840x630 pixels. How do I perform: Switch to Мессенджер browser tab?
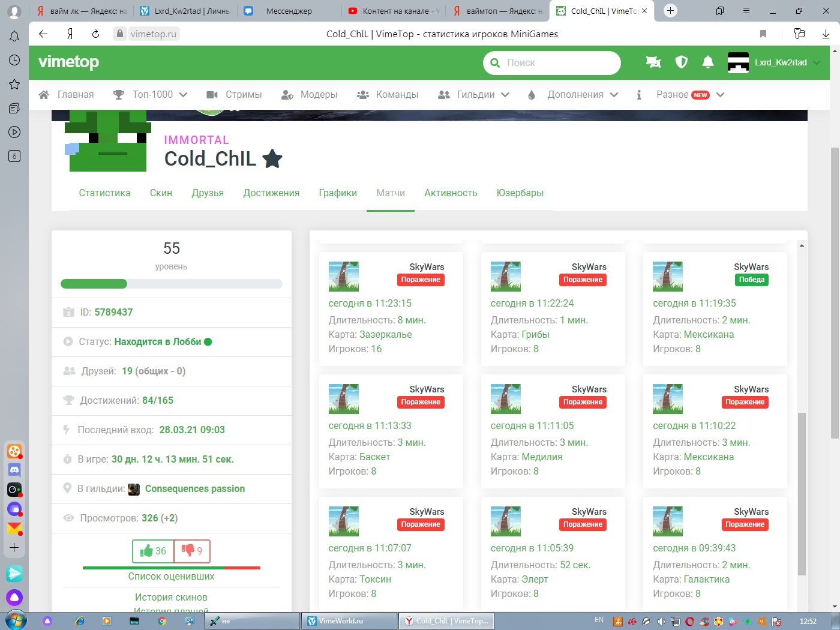click(289, 11)
